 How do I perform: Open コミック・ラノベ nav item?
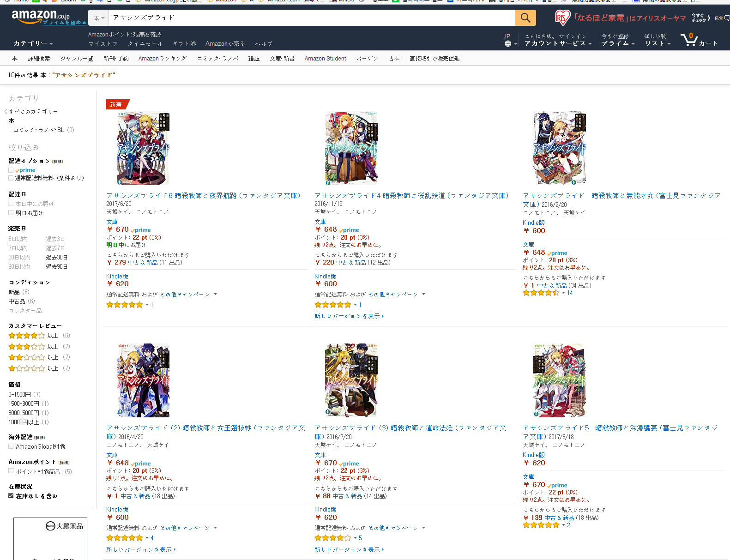click(x=217, y=59)
